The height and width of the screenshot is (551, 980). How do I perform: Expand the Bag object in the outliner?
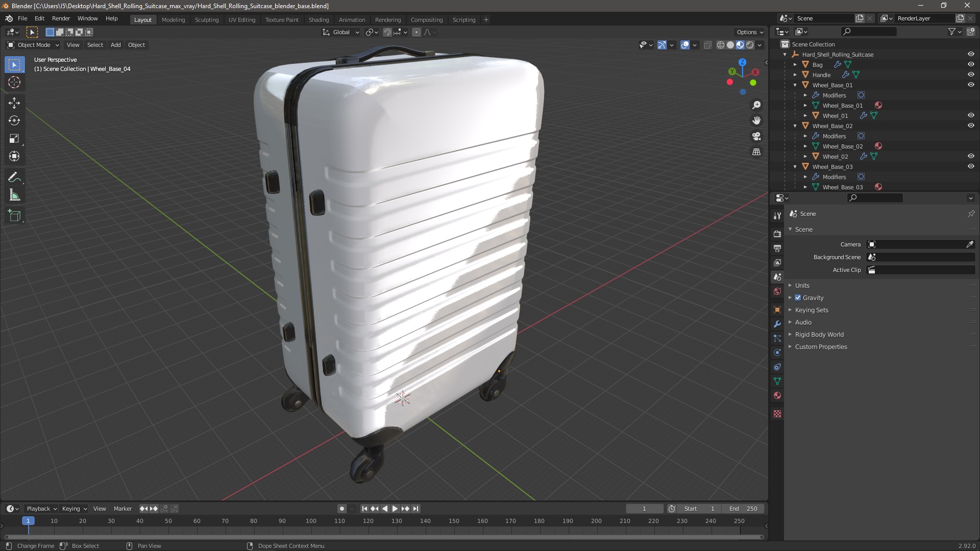coord(795,65)
